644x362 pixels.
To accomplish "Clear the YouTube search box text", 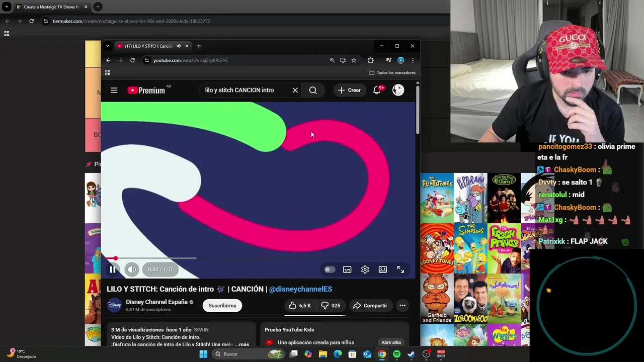I will point(295,90).
